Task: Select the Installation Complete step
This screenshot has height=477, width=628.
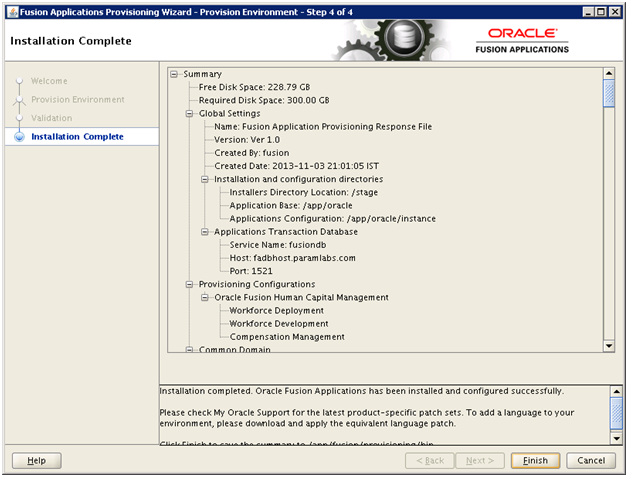Action: [77, 137]
